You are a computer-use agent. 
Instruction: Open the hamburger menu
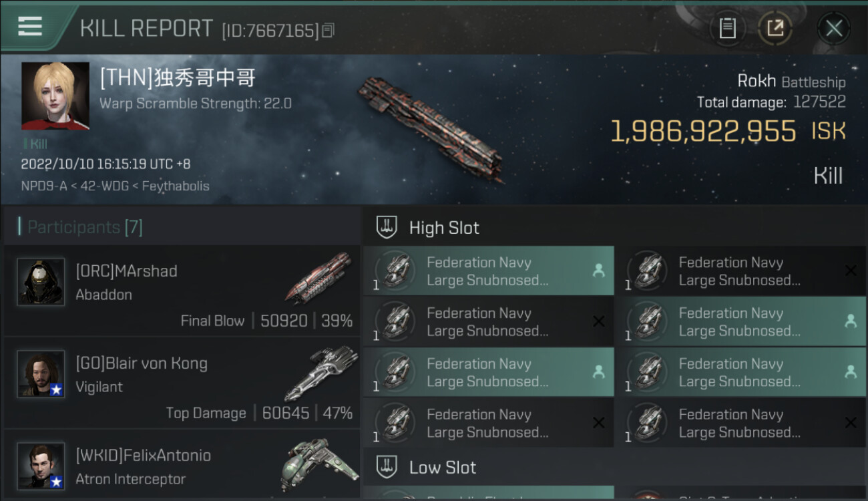tap(30, 27)
